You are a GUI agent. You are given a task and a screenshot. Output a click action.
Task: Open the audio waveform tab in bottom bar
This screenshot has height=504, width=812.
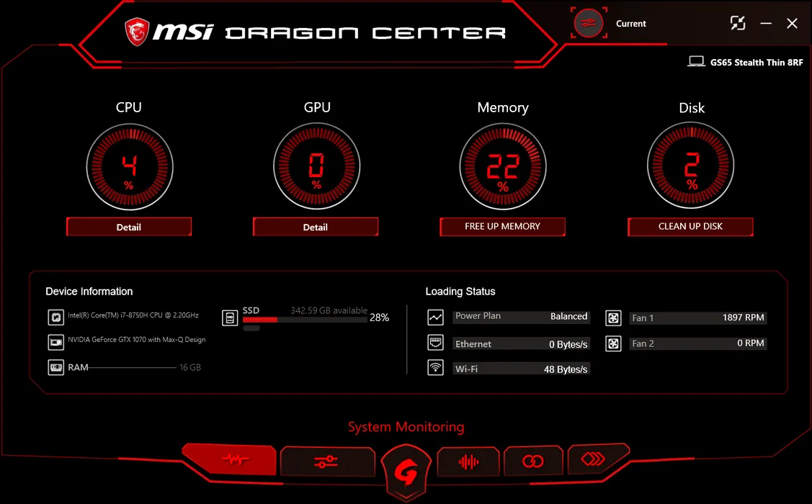click(468, 462)
